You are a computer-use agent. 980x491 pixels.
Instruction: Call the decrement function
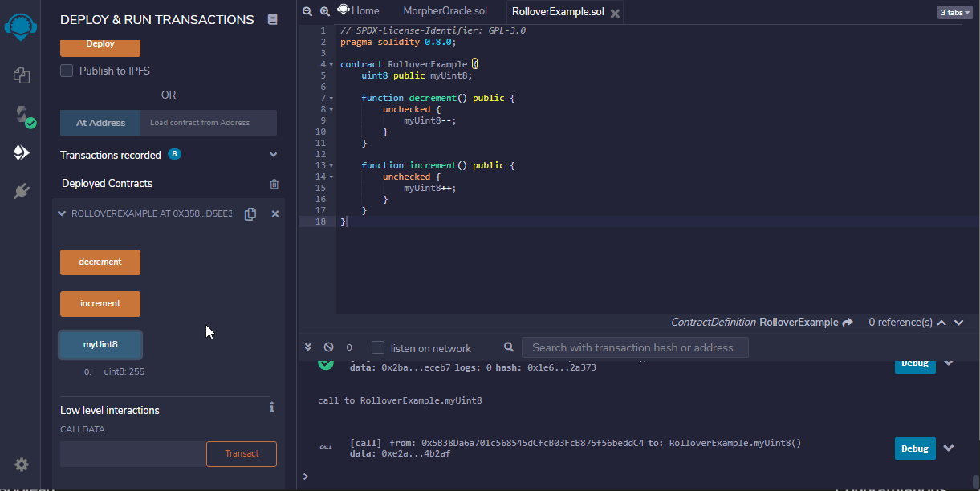(100, 262)
